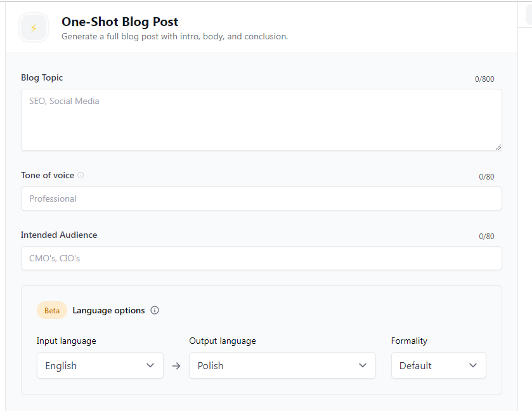
Task: Click the lightning bolt template icon
Action: [x=34, y=28]
